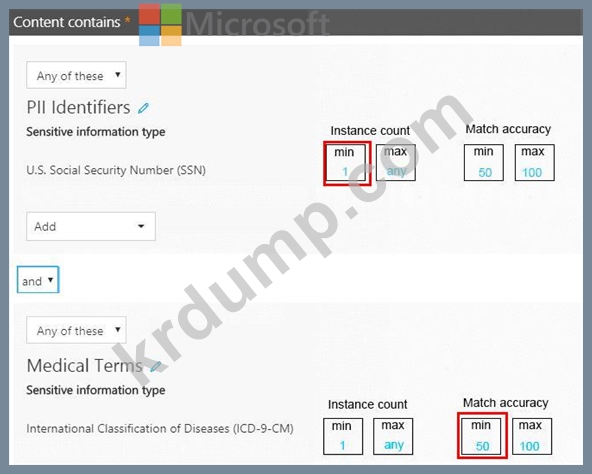The image size is (592, 474).
Task: Click the PII Identifiers group title
Action: pos(79,107)
